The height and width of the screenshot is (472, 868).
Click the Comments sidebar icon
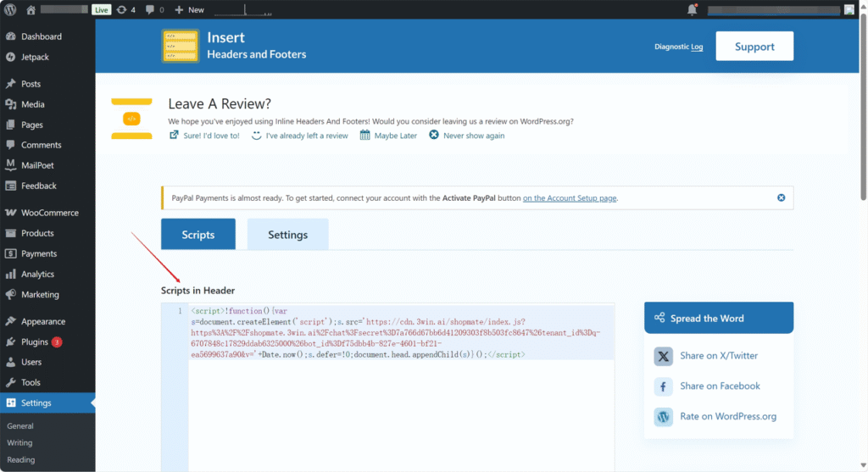click(10, 144)
